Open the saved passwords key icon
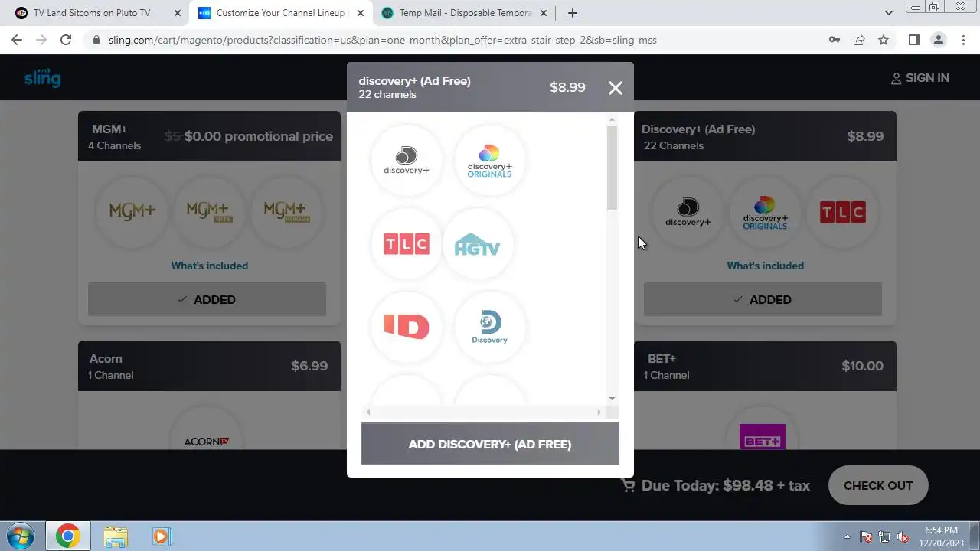Screen dimensions: 980x551 (835, 40)
